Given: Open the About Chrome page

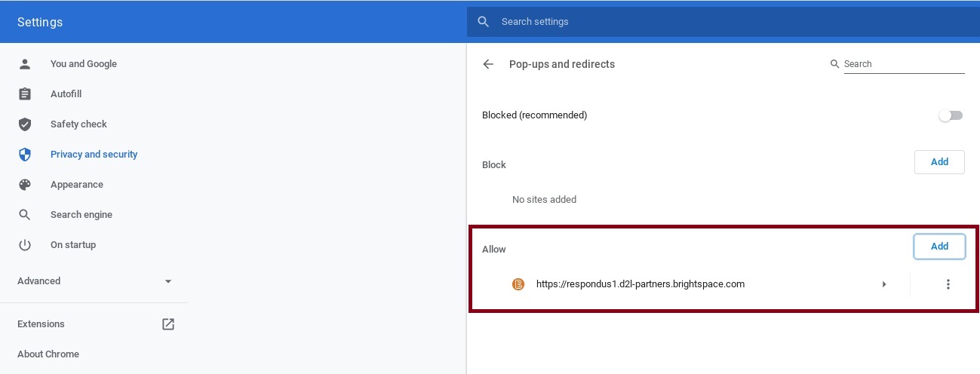Looking at the screenshot, I should (x=48, y=354).
